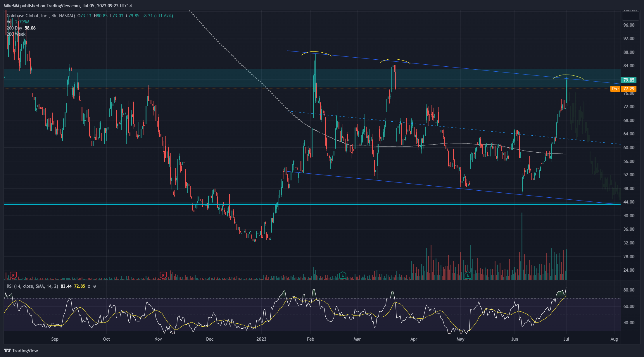
Task: Click the May label on time axis
Action: click(460, 339)
